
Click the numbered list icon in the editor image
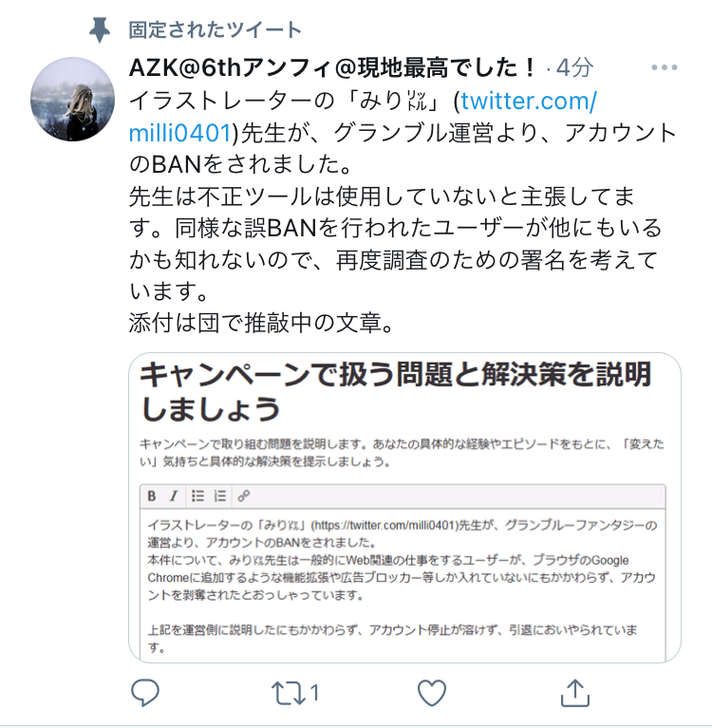220,496
